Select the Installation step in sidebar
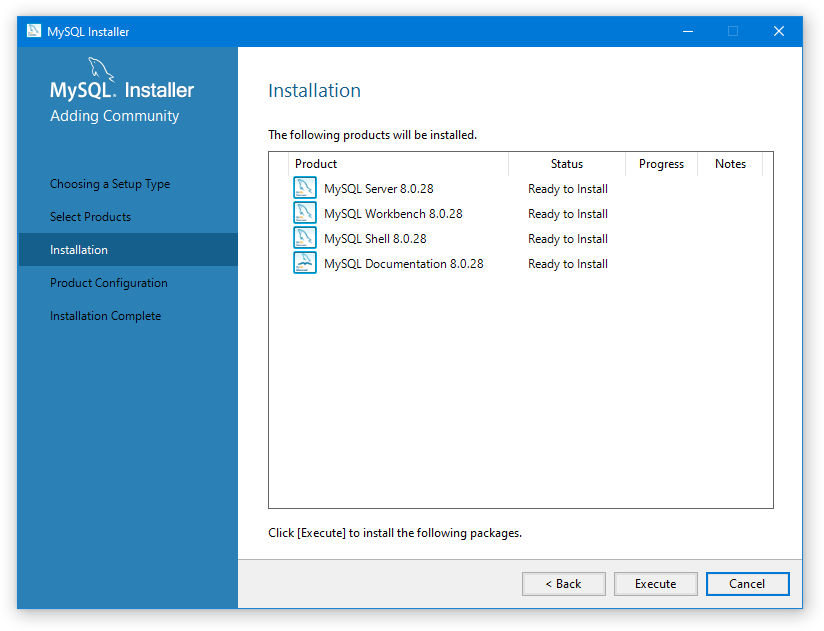 (79, 250)
